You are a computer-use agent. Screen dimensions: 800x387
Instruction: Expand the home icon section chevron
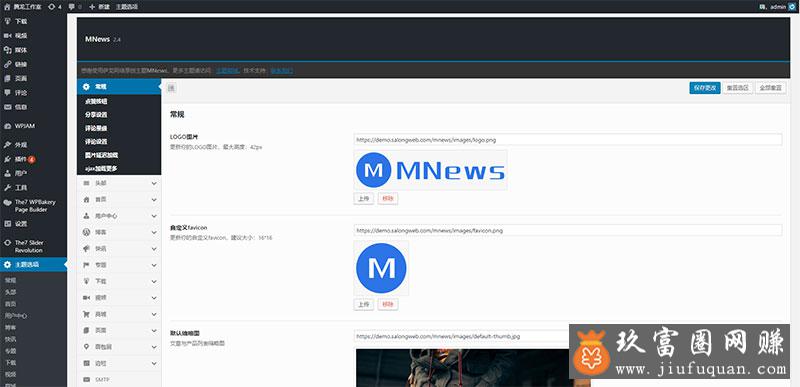pos(154,199)
